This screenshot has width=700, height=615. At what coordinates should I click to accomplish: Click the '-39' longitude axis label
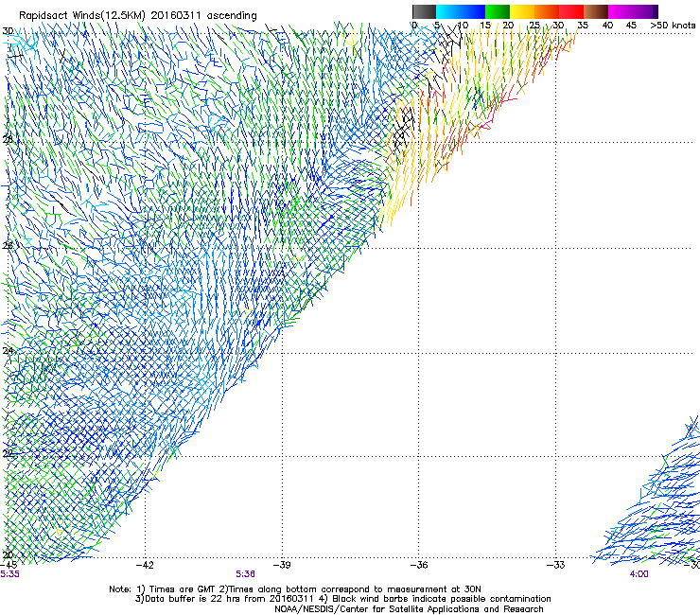point(282,565)
